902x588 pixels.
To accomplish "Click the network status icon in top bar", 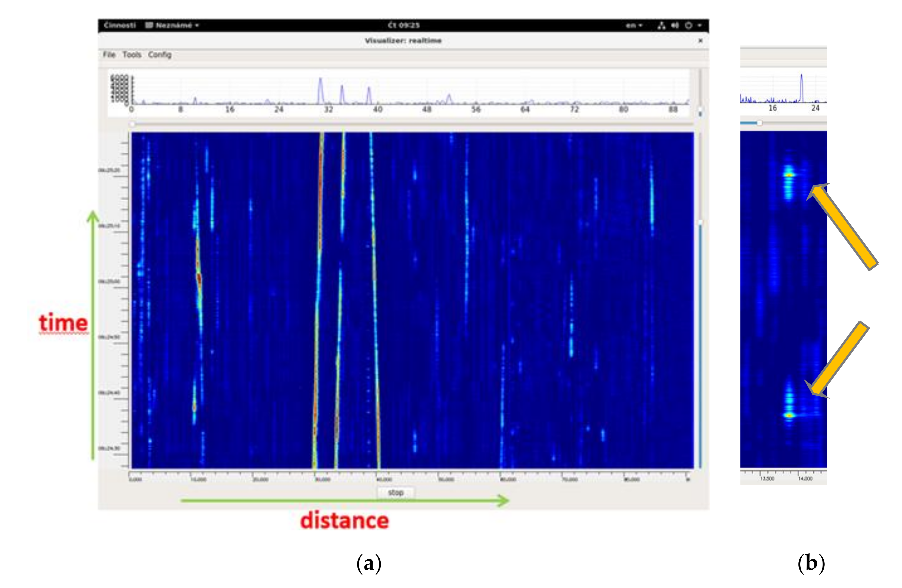I will click(661, 25).
